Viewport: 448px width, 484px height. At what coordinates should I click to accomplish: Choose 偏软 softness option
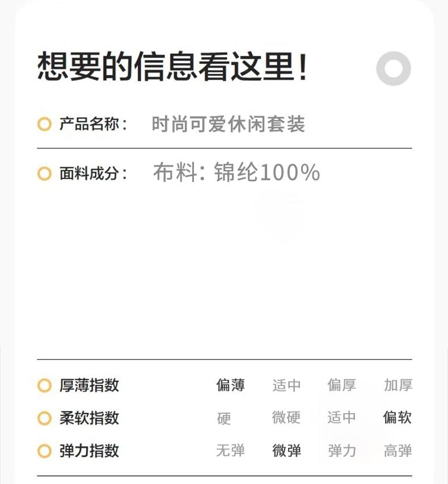click(x=398, y=418)
